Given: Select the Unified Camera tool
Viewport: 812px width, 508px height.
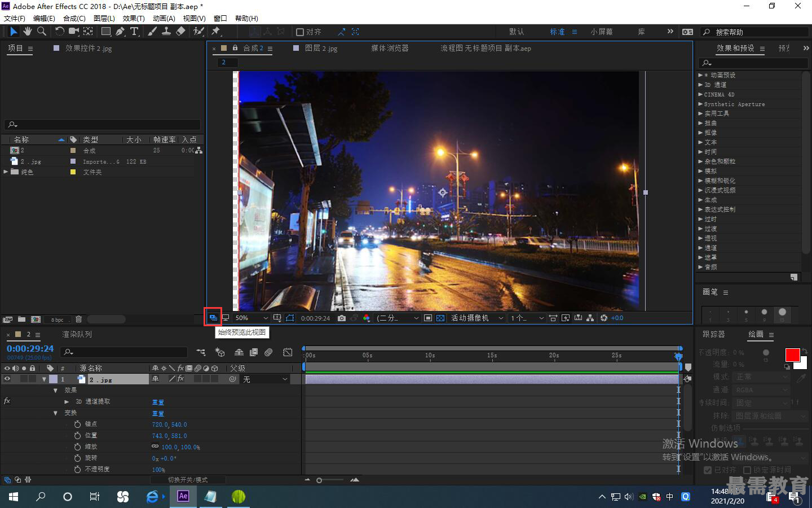Looking at the screenshot, I should pos(74,32).
